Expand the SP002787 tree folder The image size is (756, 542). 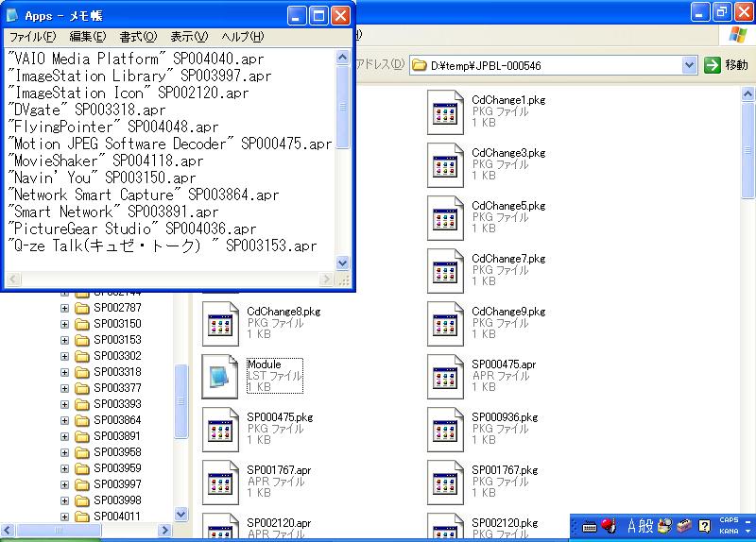point(64,309)
